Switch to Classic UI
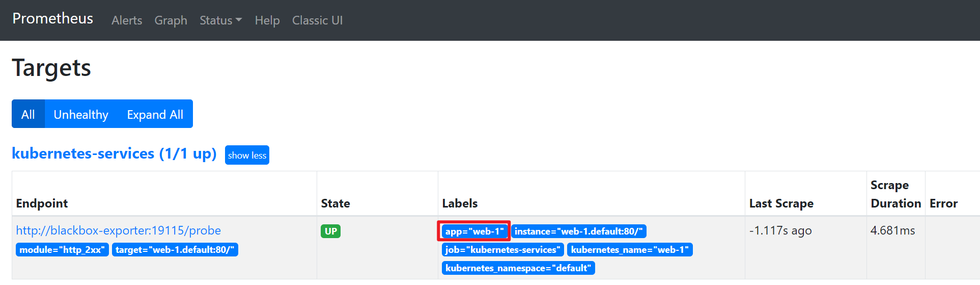The height and width of the screenshot is (285, 980). point(317,20)
